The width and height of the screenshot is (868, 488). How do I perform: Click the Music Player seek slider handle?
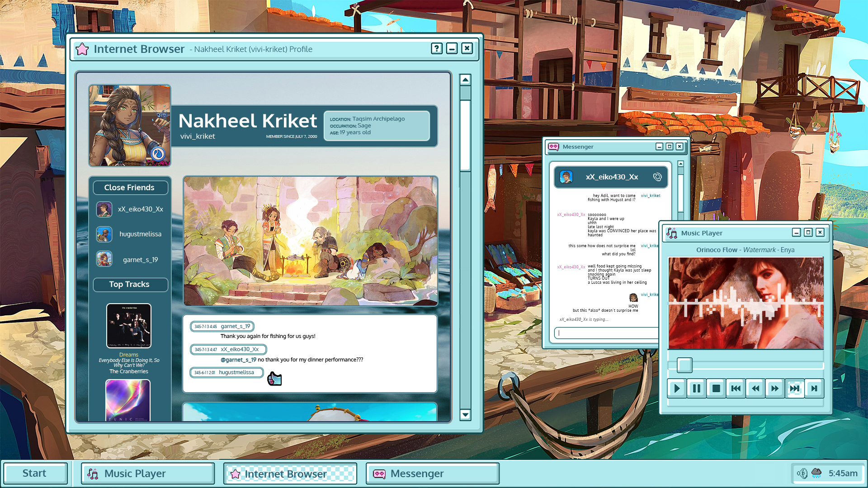684,365
